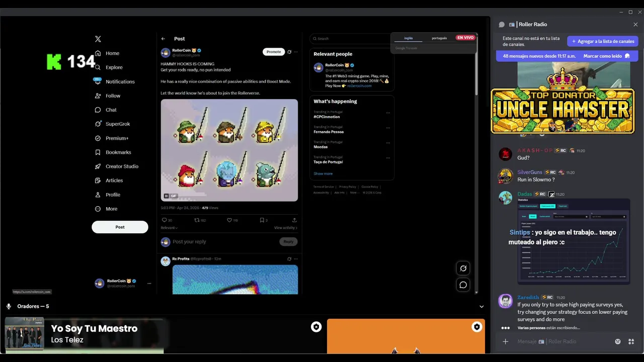Click the Articles sidebar icon

[98, 180]
